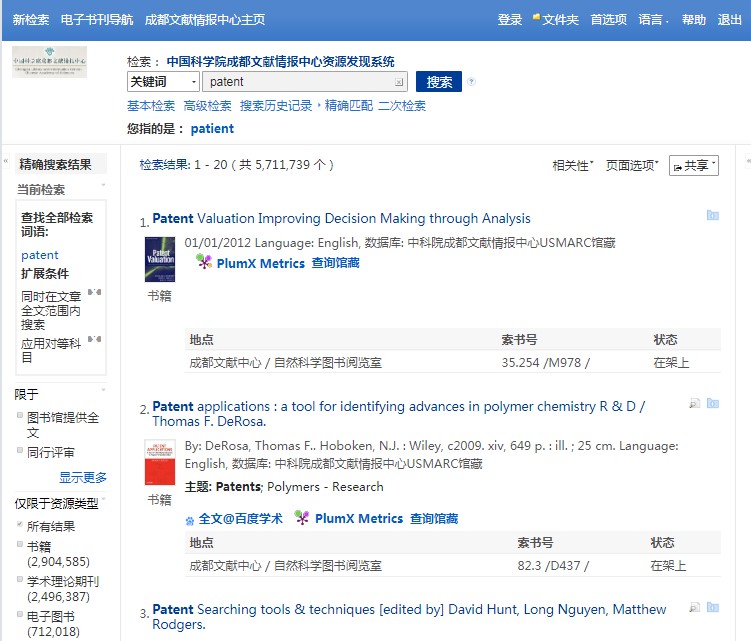Viewport: 751px width, 641px height.
Task: Open Patent Valuation book cover thumbnail
Action: coord(160,259)
